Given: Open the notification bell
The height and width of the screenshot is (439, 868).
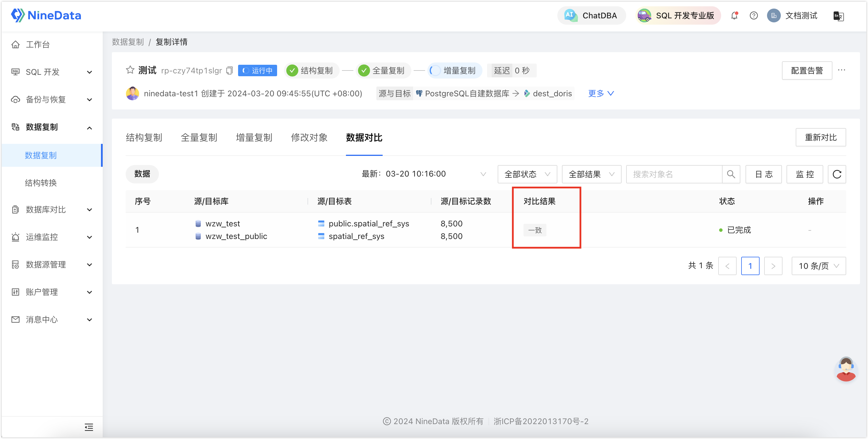Looking at the screenshot, I should [x=734, y=15].
